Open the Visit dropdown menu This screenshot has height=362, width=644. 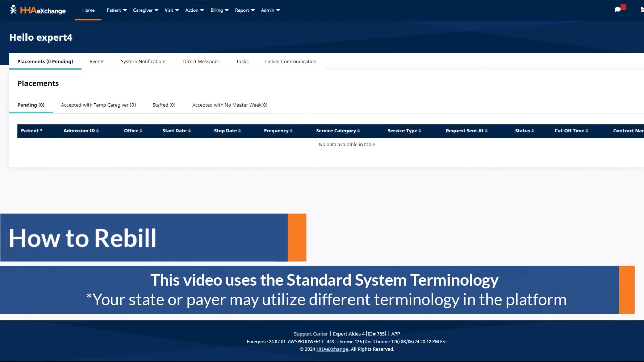172,10
